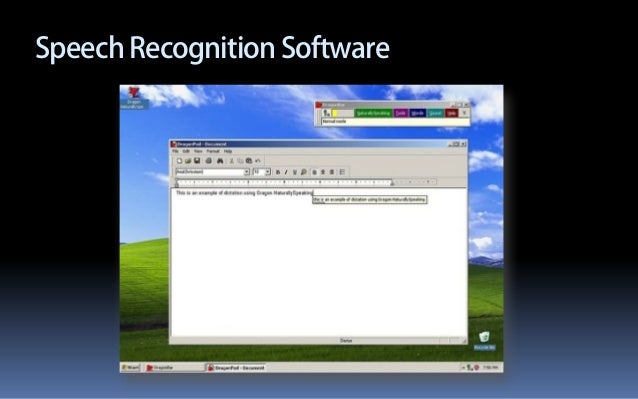
Task: Click the Normal mode status field on DragonBar
Action: tap(395, 122)
